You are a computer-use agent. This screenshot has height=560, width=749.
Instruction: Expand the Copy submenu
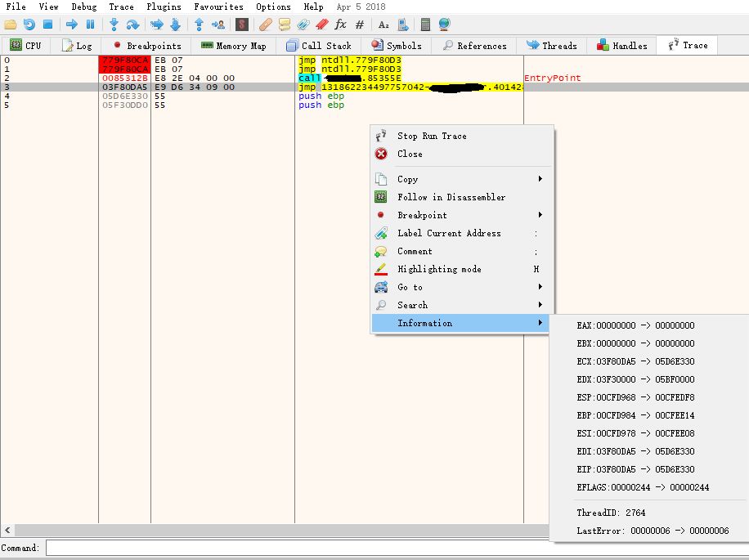[x=462, y=179]
